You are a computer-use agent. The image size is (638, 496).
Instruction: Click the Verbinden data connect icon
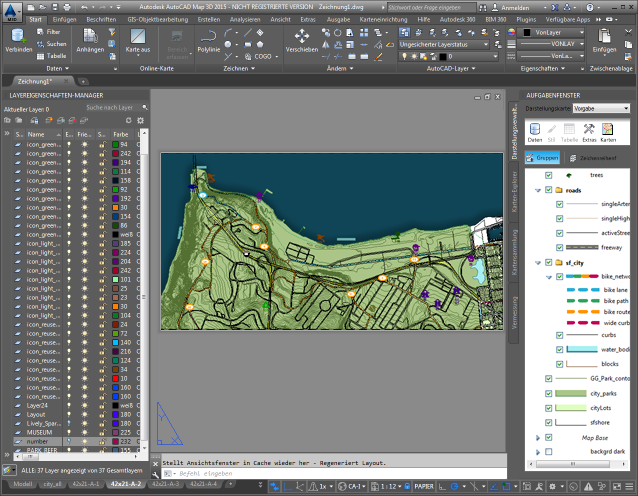(x=18, y=38)
